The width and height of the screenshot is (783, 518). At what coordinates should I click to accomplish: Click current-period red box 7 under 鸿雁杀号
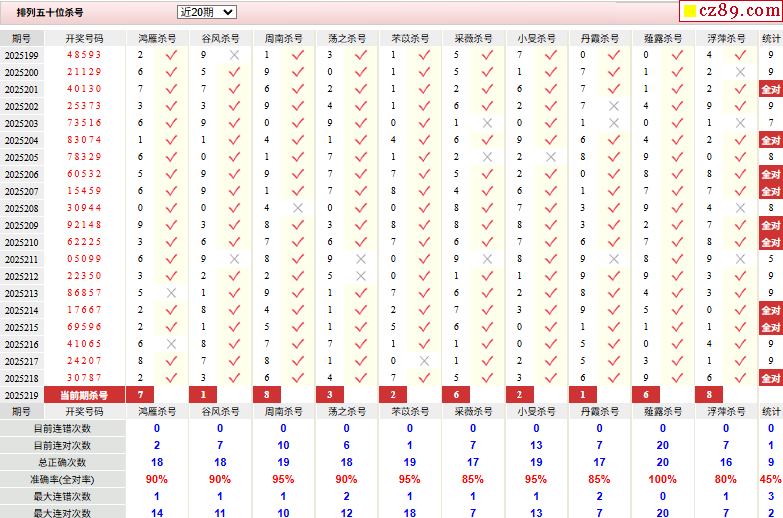140,395
